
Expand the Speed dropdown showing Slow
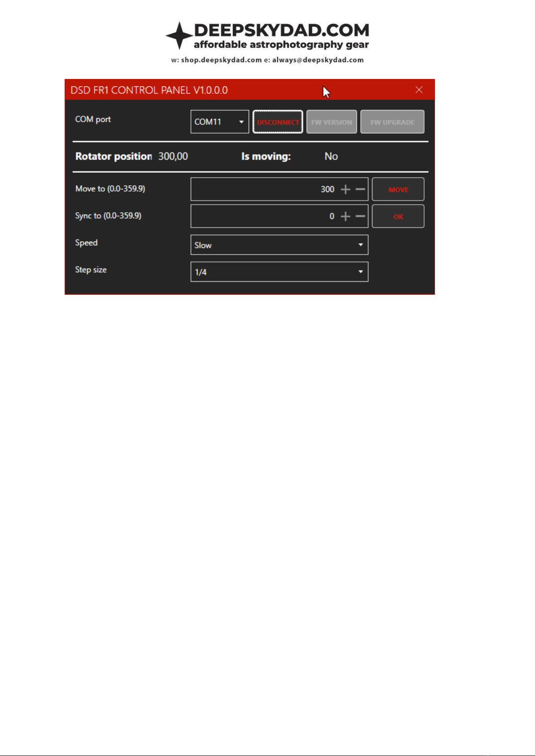(279, 245)
